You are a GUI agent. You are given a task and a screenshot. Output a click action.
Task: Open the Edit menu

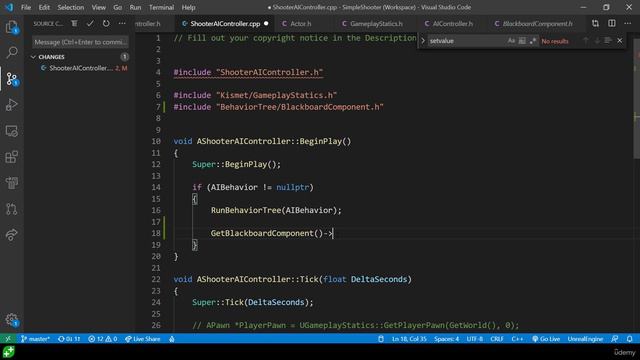pyautogui.click(x=44, y=7)
